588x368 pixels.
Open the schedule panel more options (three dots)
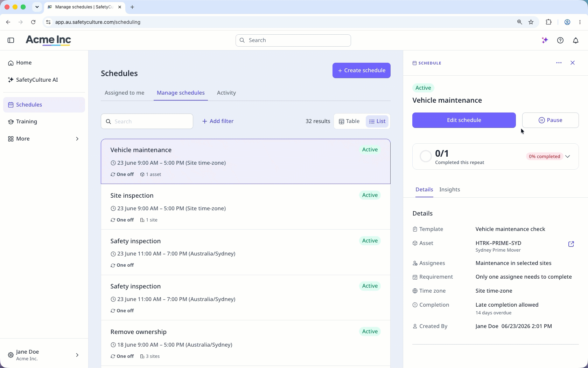point(559,63)
